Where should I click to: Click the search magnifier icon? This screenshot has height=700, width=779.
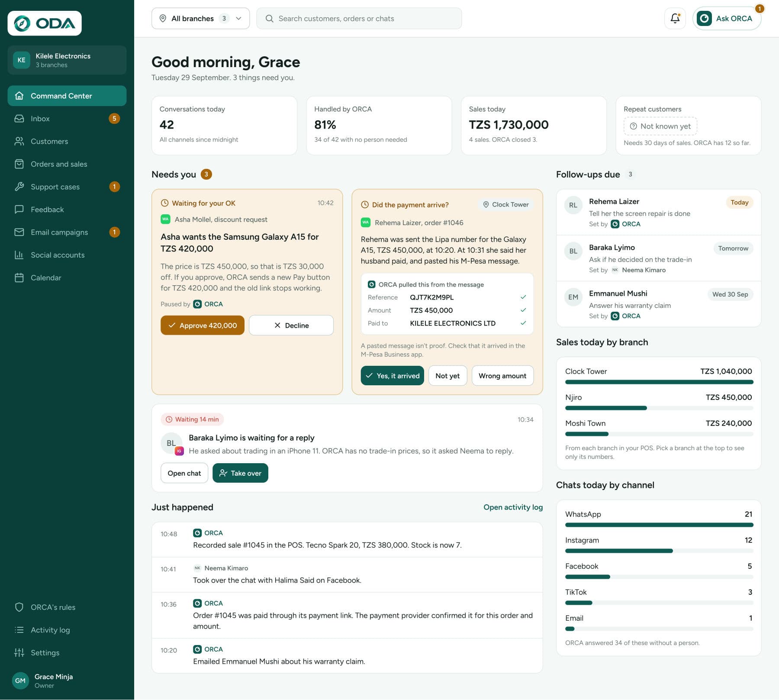coord(269,19)
